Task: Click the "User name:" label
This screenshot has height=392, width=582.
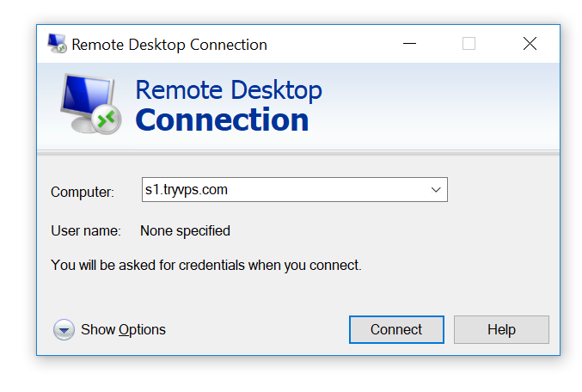Action: point(86,231)
